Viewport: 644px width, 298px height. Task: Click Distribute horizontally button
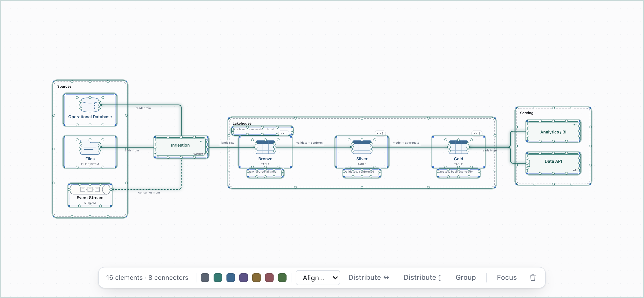coord(369,278)
